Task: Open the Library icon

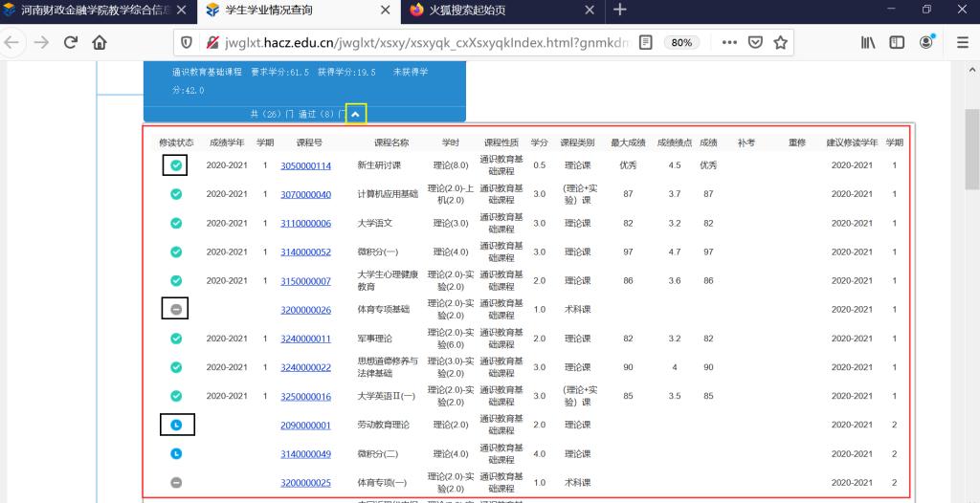Action: (x=868, y=42)
